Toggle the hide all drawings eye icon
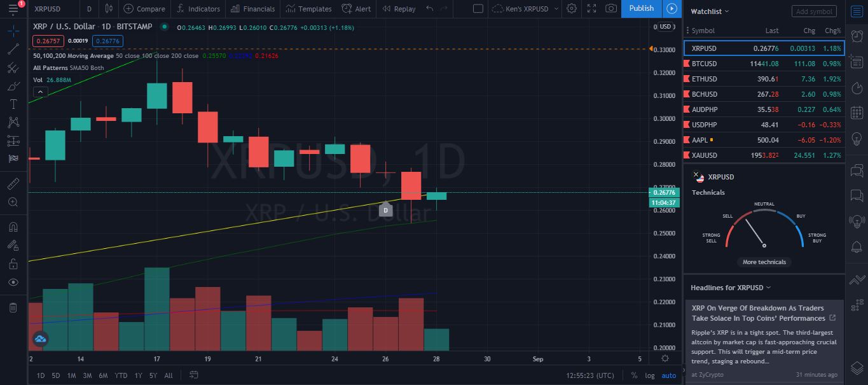Viewport: 868px width, 385px height. tap(13, 282)
